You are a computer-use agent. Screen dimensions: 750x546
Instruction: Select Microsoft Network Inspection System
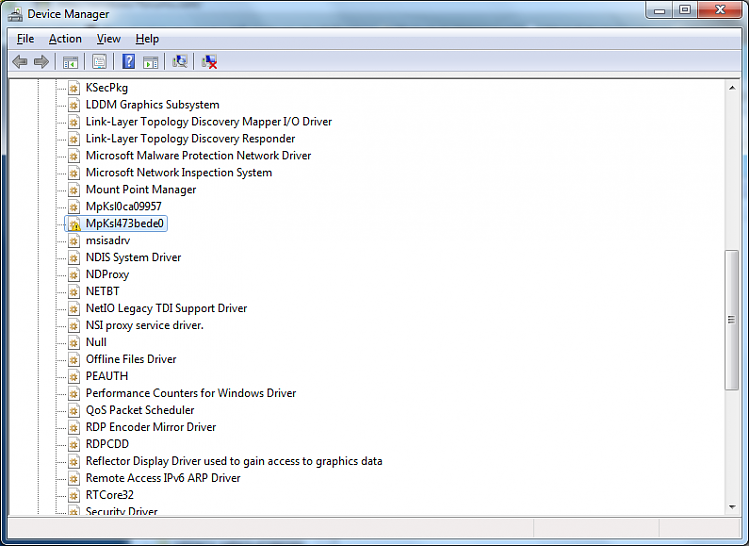tap(179, 173)
